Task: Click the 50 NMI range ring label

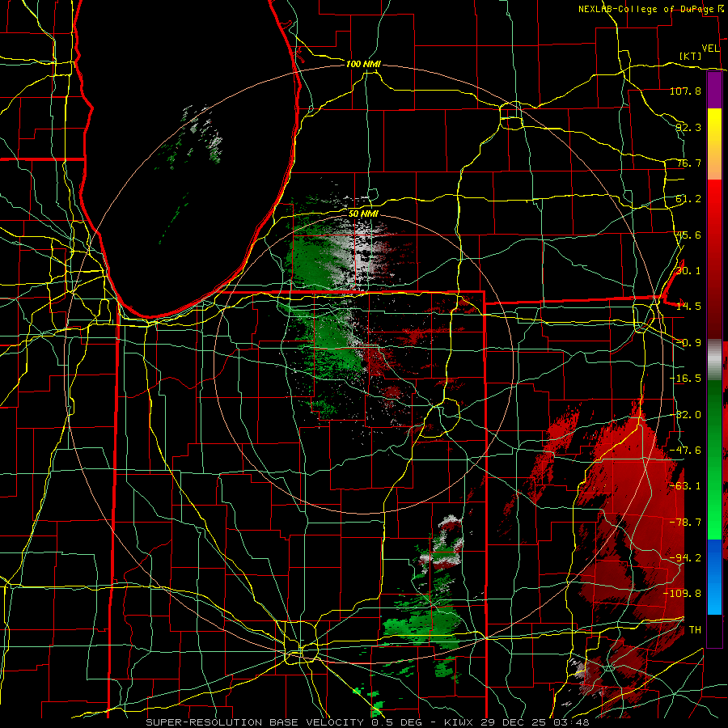Action: pyautogui.click(x=363, y=214)
